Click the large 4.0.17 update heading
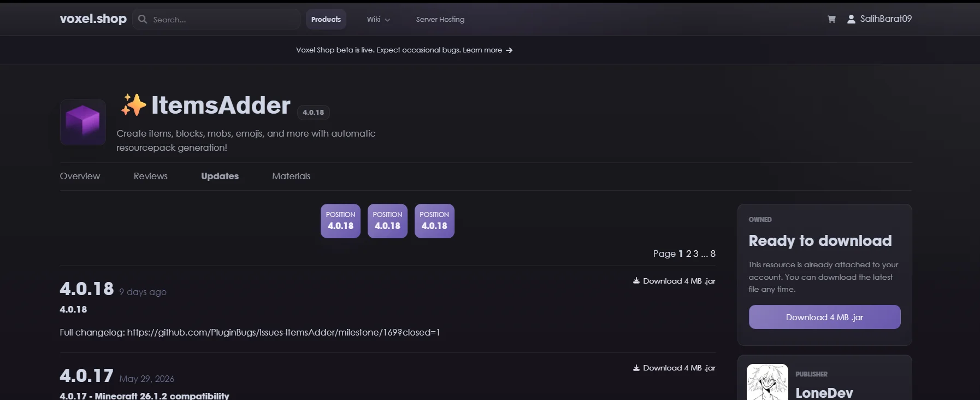Screen dimensions: 980x400 pos(86,375)
